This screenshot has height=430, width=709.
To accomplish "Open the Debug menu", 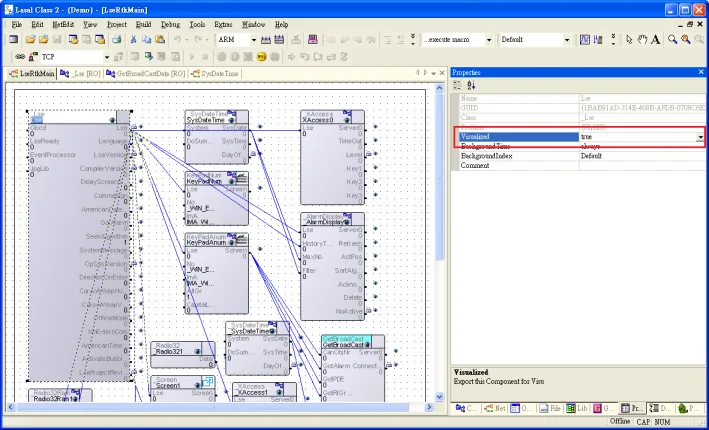I will (x=170, y=24).
